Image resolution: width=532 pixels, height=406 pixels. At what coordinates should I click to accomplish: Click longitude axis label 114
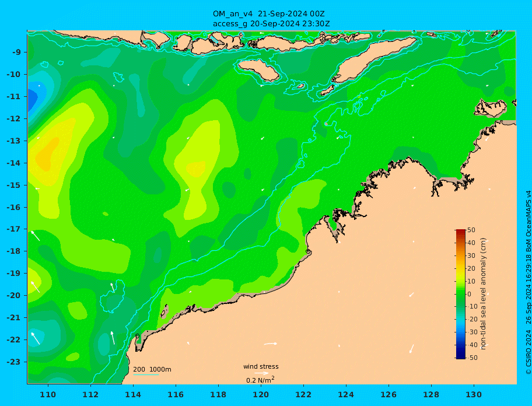click(x=133, y=395)
